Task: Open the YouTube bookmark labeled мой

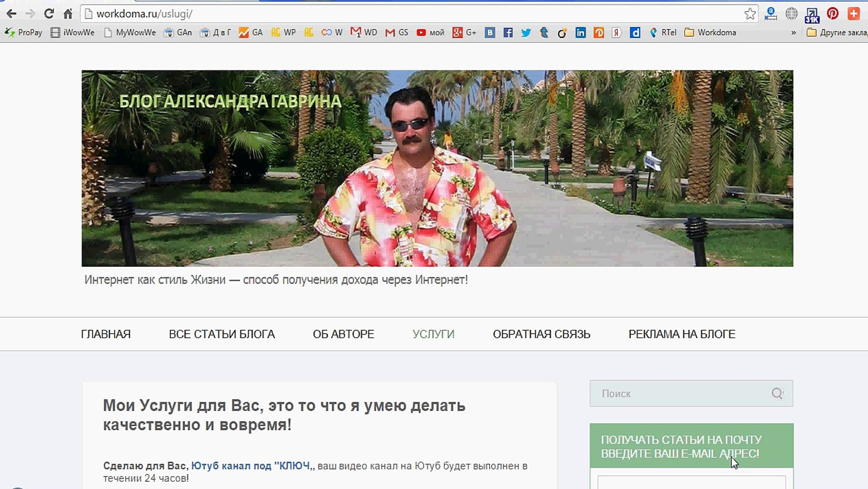Action: click(x=430, y=33)
